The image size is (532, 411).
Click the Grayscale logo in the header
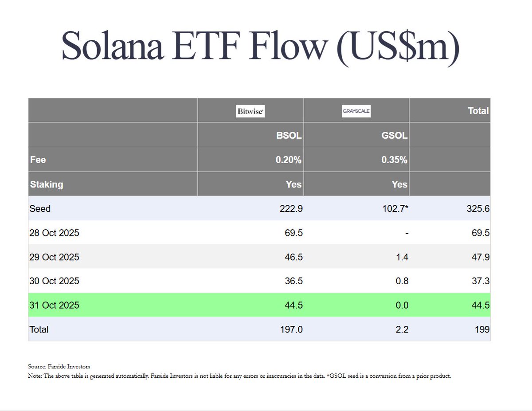[356, 111]
